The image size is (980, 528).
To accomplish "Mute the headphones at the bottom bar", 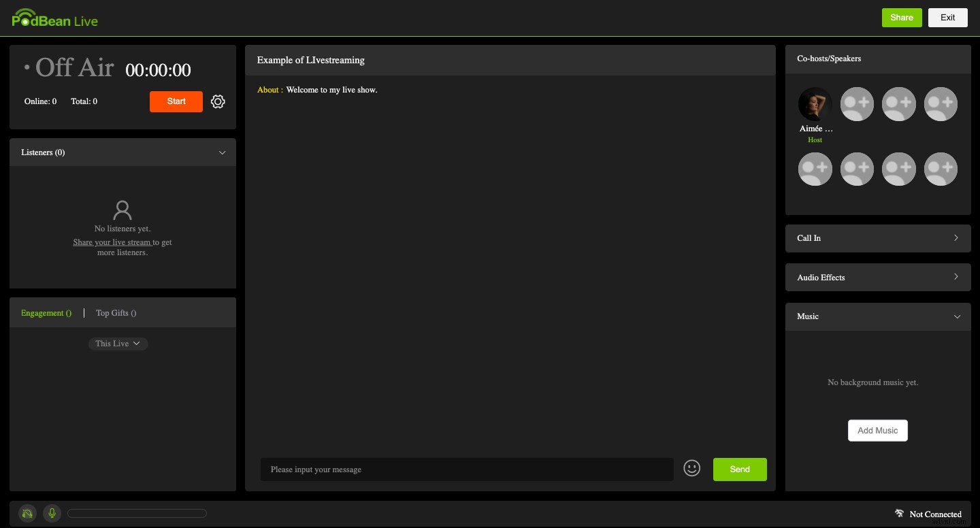I will [x=27, y=513].
